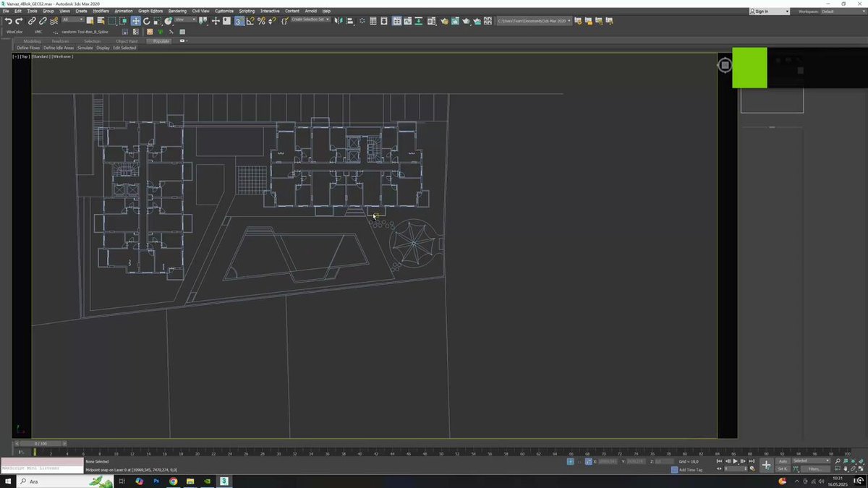Expand the Create Selection Set dropdown

tap(310, 20)
